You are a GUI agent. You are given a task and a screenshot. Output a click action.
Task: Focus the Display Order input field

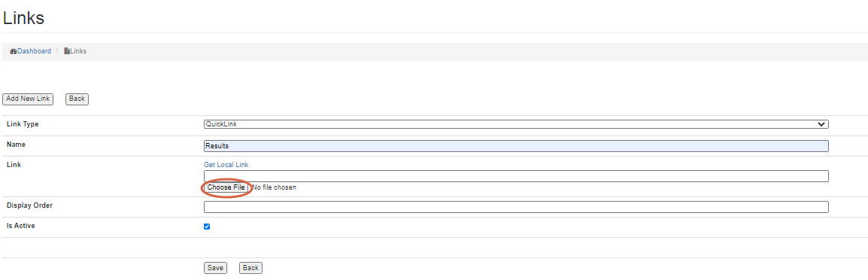pyautogui.click(x=516, y=207)
